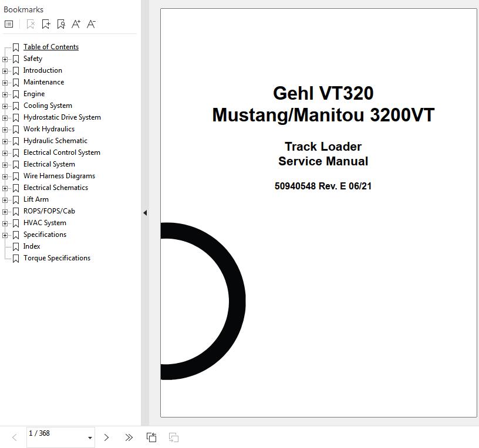The image size is (479, 448).
Task: Select the Wire Harness Diagrams label
Action: pos(59,176)
